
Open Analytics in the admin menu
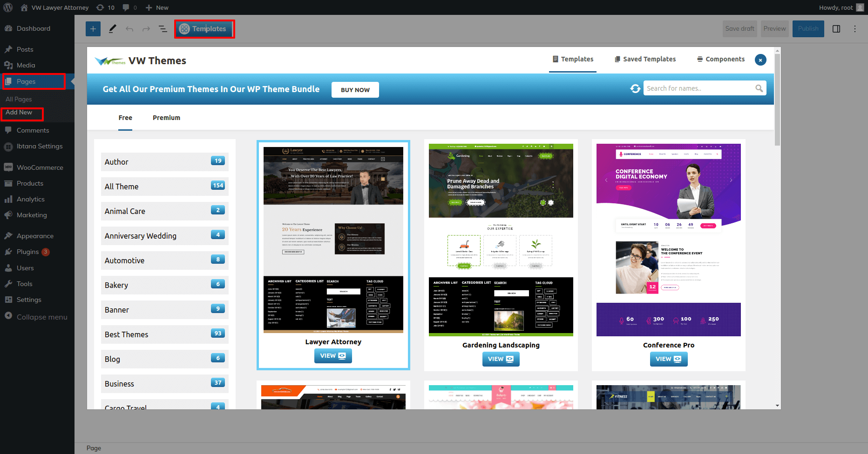[x=37, y=199]
